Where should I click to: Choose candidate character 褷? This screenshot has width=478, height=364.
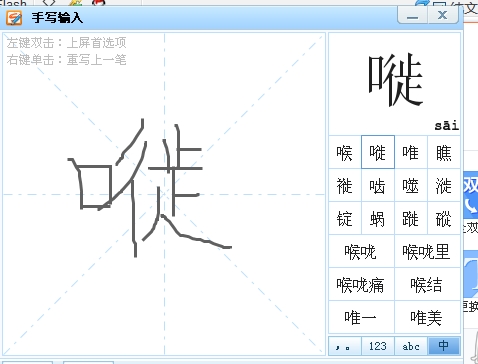345,185
